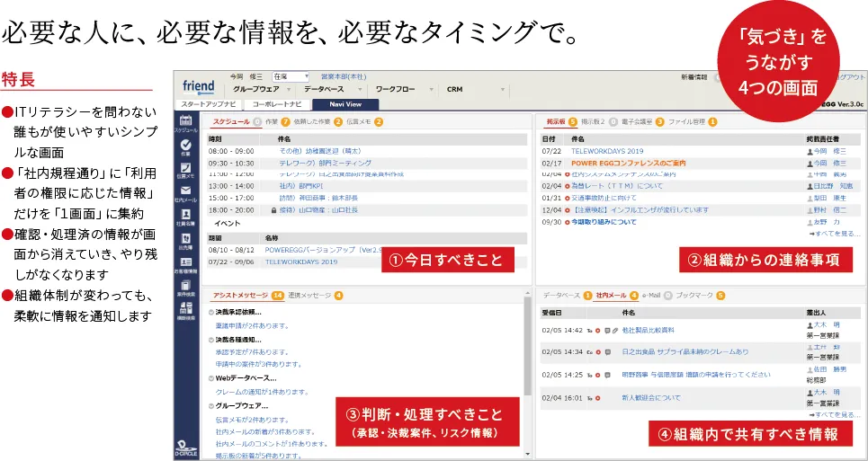Switch to the 伝言メモ tab in the schedule panel
This screenshot has height=461, width=868.
359,121
